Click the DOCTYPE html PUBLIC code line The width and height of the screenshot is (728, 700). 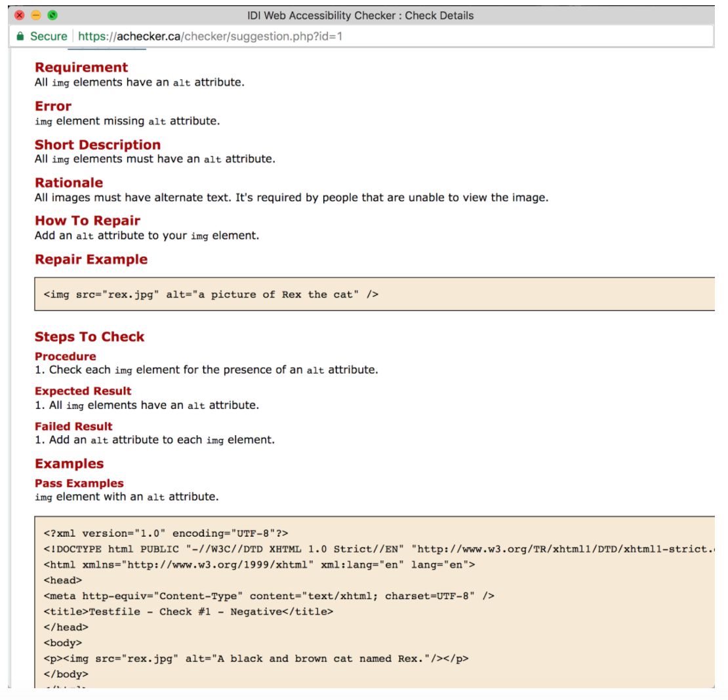379,549
